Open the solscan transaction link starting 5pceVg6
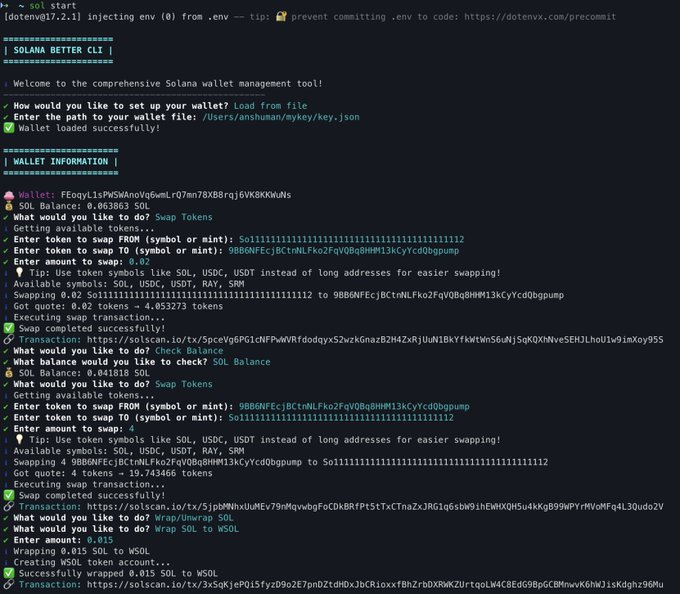Image resolution: width=680 pixels, height=594 pixels. click(375, 340)
